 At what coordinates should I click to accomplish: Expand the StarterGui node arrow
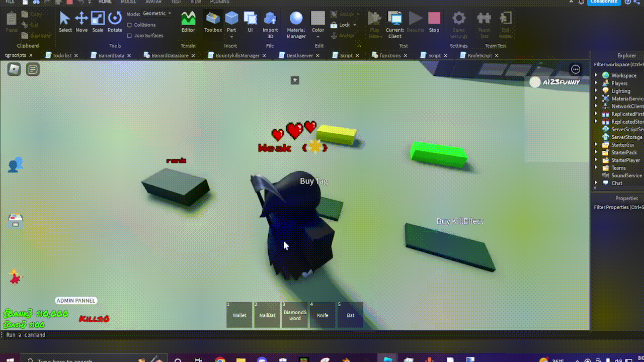pyautogui.click(x=596, y=145)
